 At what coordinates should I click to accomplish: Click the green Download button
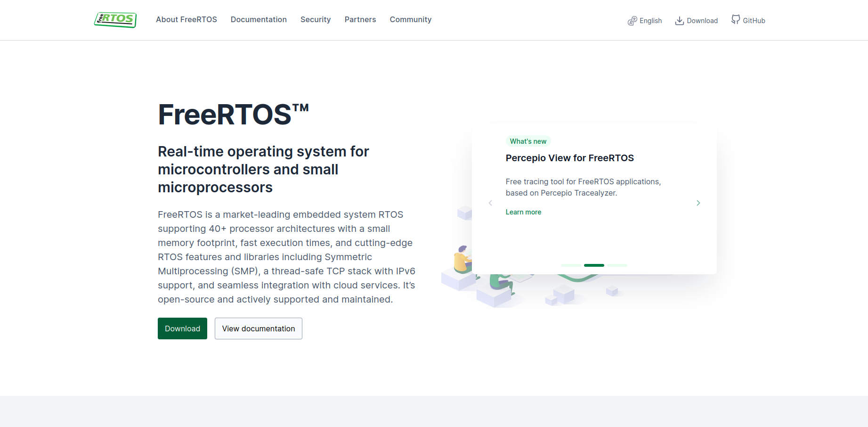click(182, 328)
